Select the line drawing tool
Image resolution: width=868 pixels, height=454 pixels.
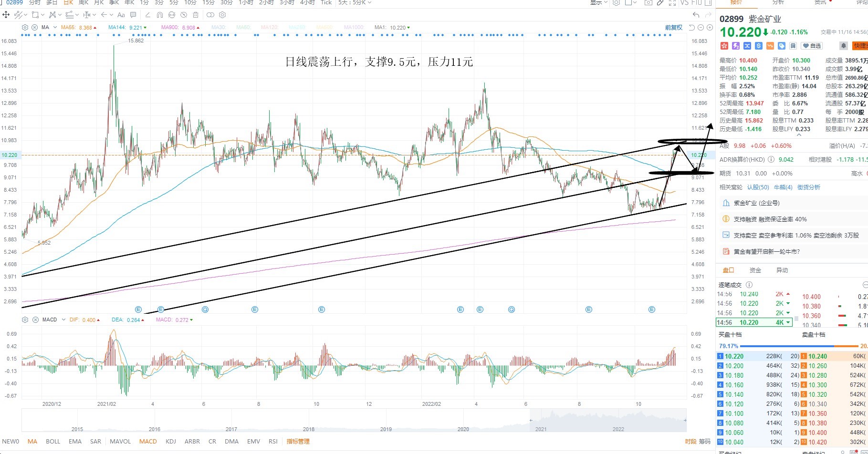[x=18, y=15]
